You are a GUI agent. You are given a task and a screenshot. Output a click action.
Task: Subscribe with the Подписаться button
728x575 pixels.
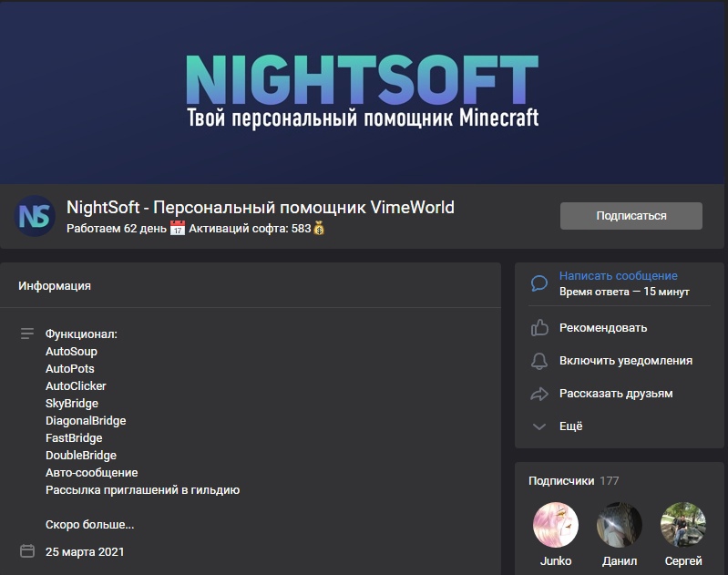[x=631, y=215]
